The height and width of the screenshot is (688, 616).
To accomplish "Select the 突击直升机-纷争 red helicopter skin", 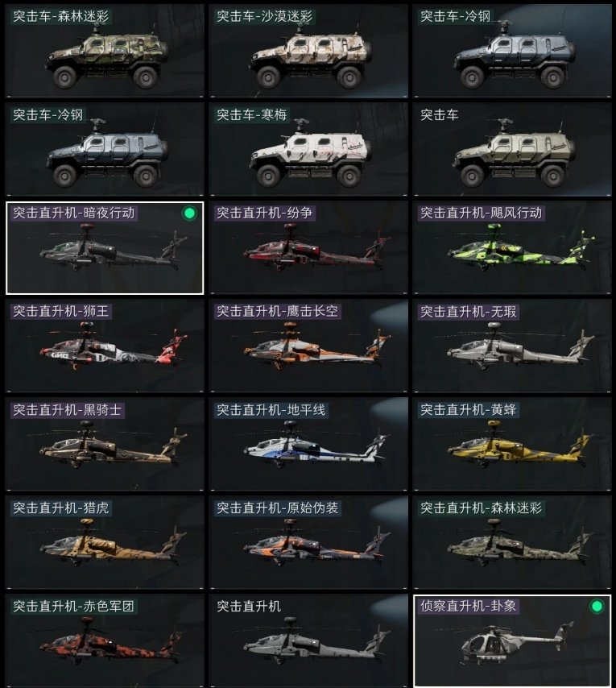I will click(x=308, y=247).
